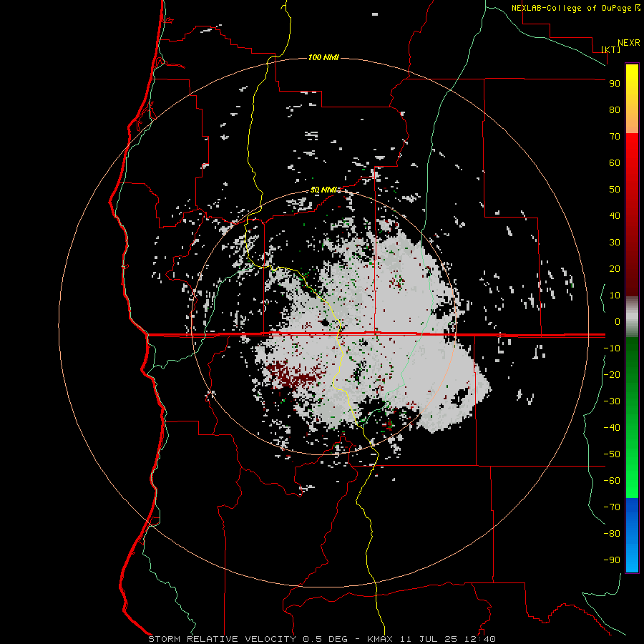Image resolution: width=644 pixels, height=644 pixels.
Task: Click the "12:40" time text
Action: [480, 639]
